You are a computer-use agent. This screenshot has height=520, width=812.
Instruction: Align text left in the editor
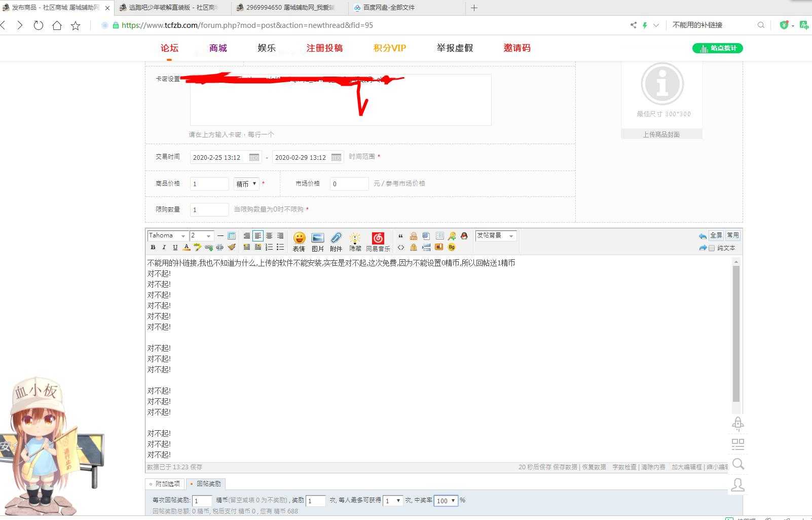pos(258,236)
